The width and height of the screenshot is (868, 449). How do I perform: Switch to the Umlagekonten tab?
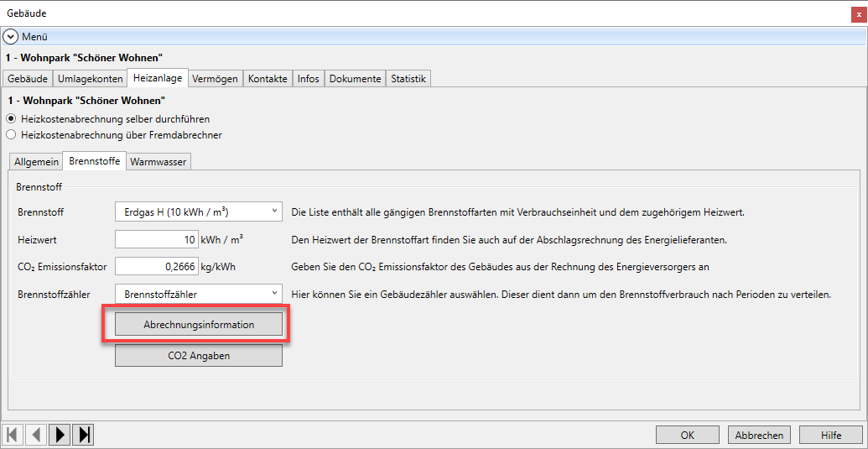click(x=90, y=79)
